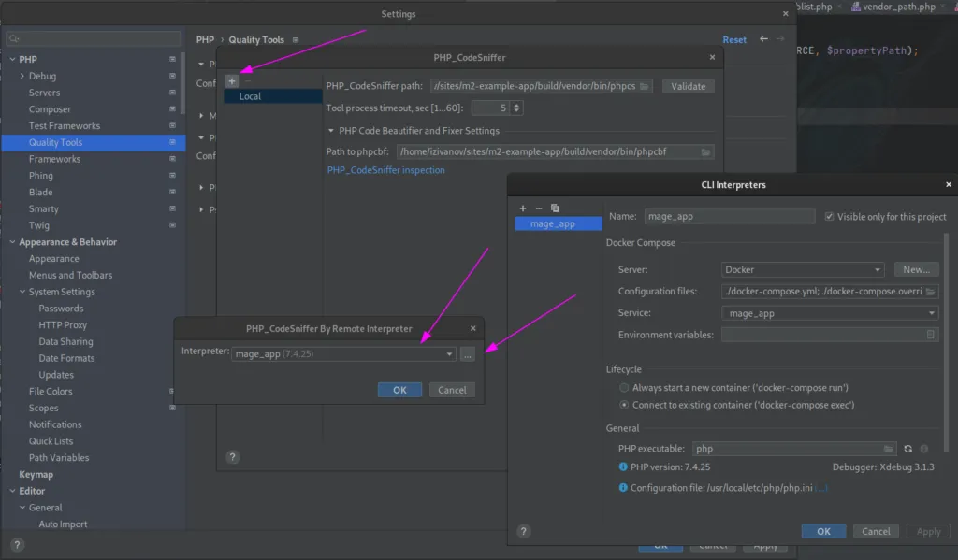Screen dimensions: 958x560
Task: Click the settings search field
Action: tap(93, 38)
